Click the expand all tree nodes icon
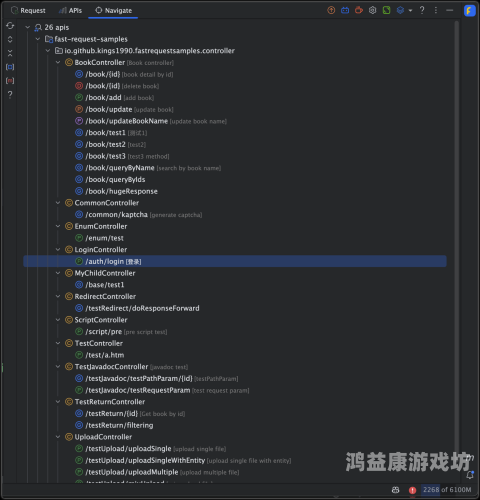The height and width of the screenshot is (500, 480). [10, 39]
